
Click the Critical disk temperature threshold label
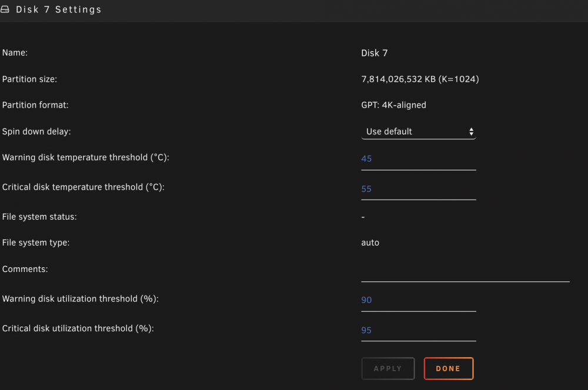(x=83, y=187)
